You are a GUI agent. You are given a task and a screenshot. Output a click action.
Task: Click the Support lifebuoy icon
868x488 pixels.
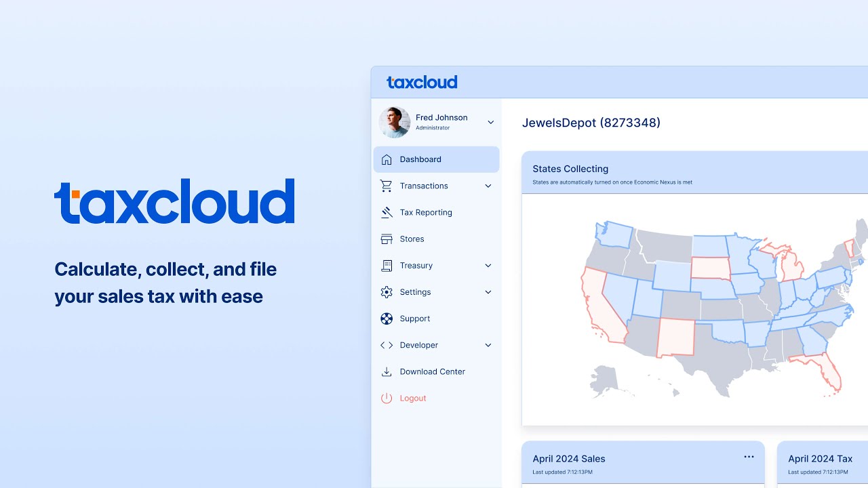coord(387,319)
